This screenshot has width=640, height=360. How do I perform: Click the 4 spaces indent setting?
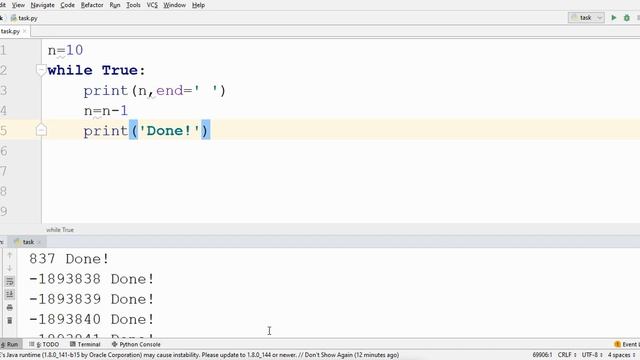[621, 355]
